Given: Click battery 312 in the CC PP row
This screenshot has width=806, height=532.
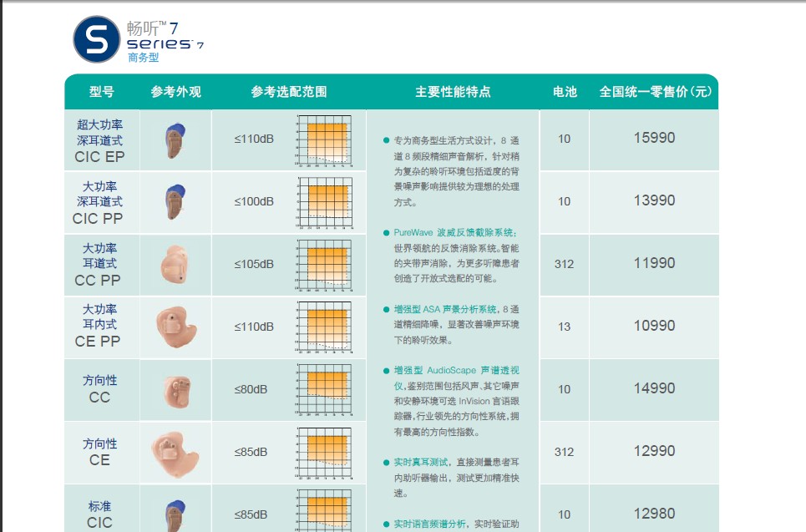Looking at the screenshot, I should [x=564, y=264].
